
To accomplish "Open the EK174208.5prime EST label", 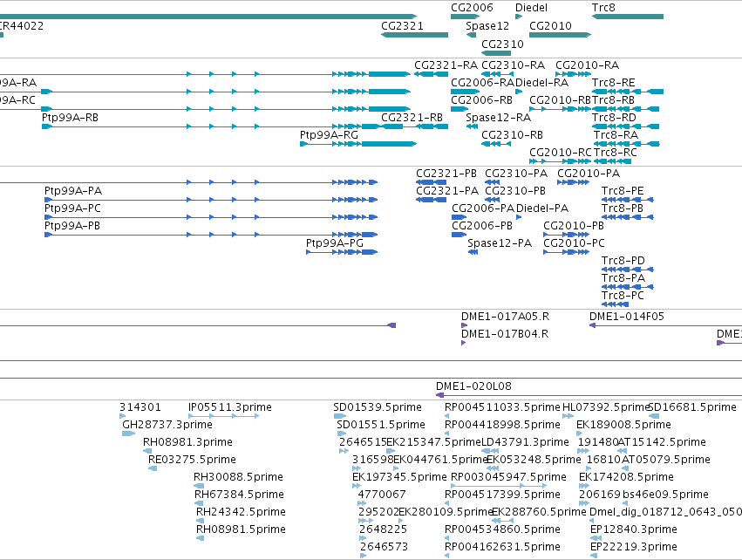I will click(627, 477).
